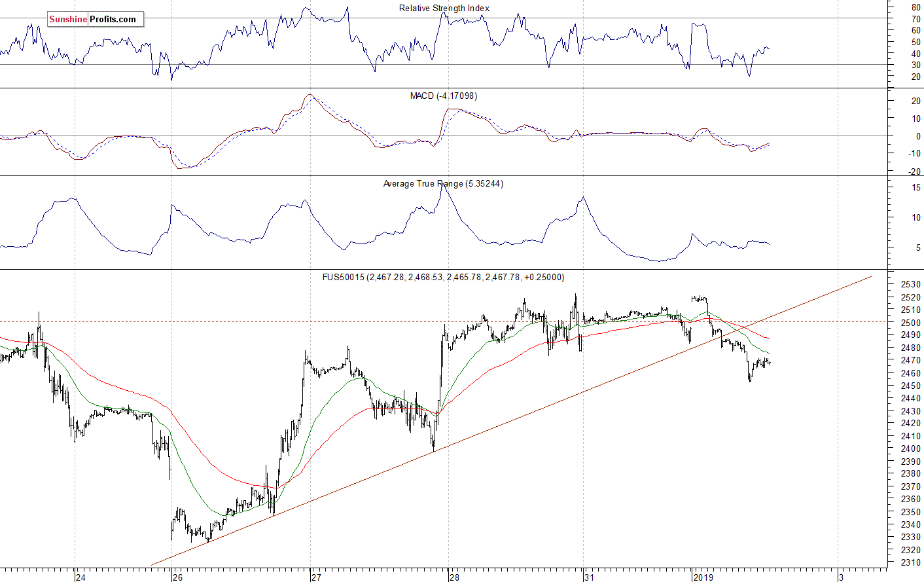This screenshot has width=924, height=582.
Task: Click the ATR 15 axis label
Action: click(x=916, y=188)
